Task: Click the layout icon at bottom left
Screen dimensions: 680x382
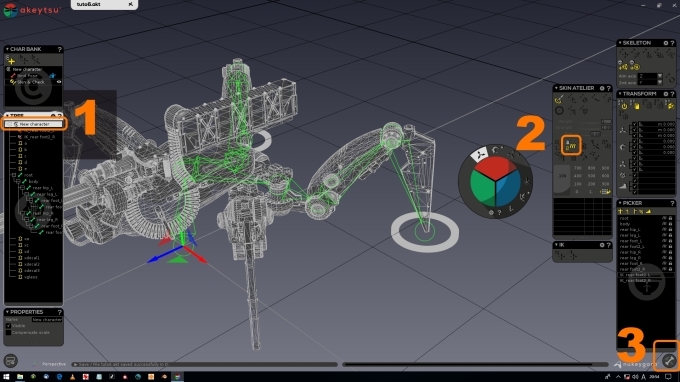Action: (10, 360)
